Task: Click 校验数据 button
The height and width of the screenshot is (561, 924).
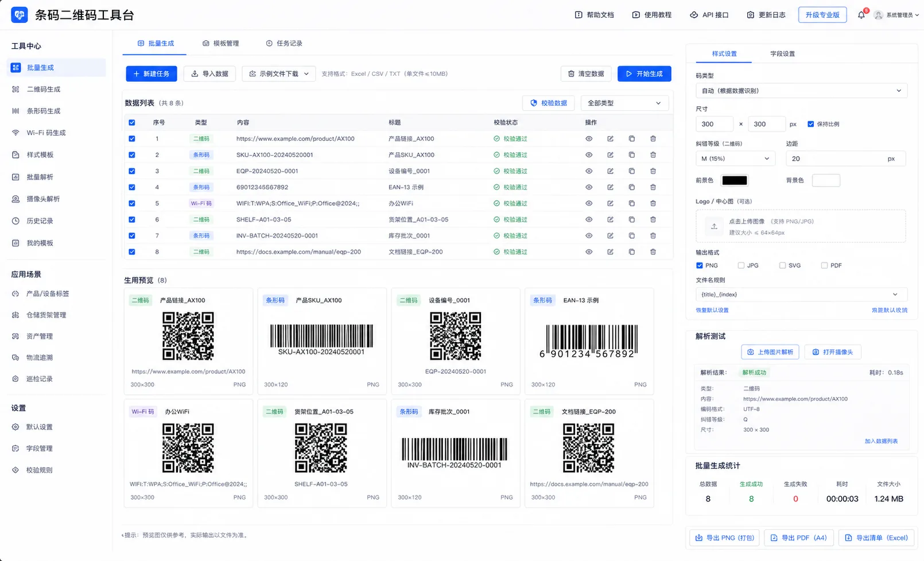Action: tap(549, 103)
